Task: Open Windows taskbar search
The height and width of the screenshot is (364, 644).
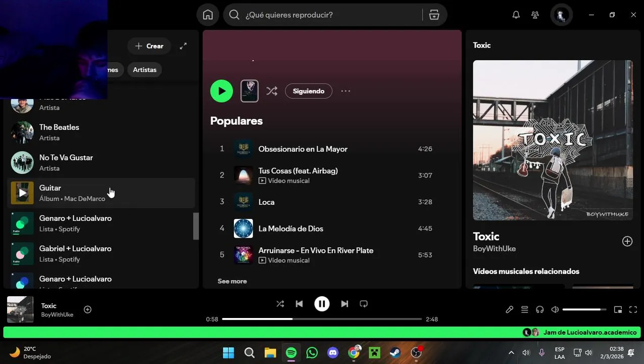Action: click(249, 352)
